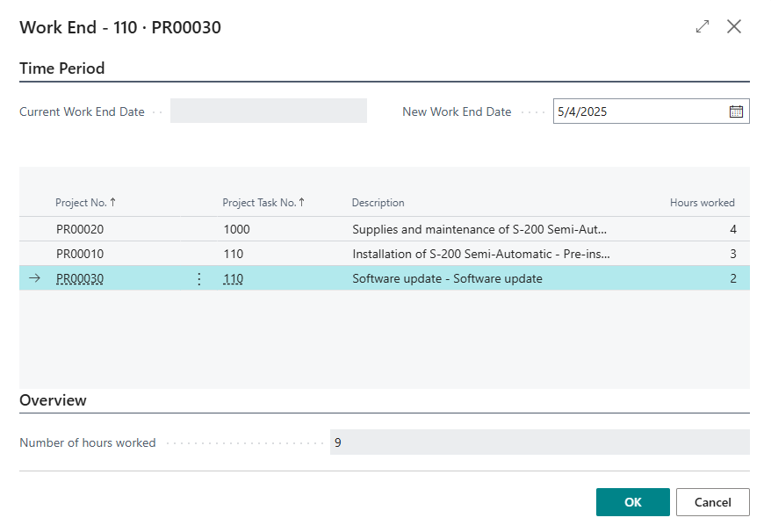Image resolution: width=771 pixels, height=532 pixels.
Task: Collapse the Overview section heading
Action: [54, 400]
